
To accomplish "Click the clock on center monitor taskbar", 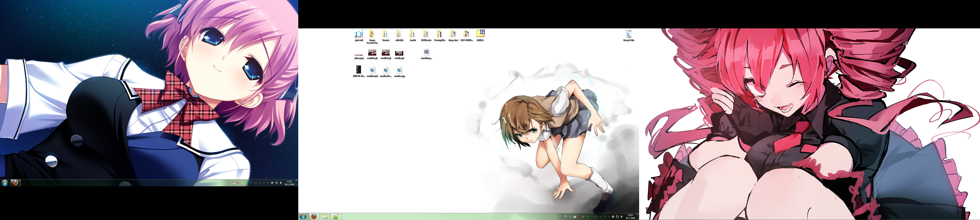I will point(630,217).
